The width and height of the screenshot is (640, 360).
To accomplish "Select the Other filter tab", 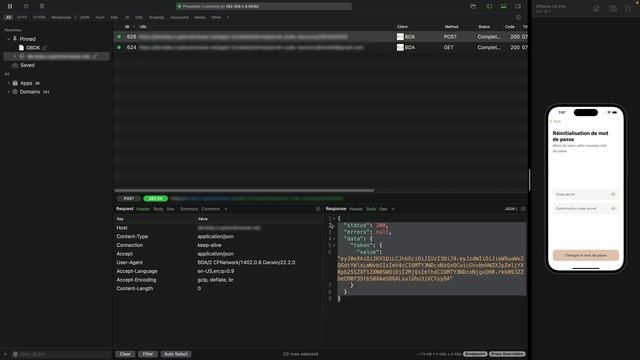I will (216, 18).
